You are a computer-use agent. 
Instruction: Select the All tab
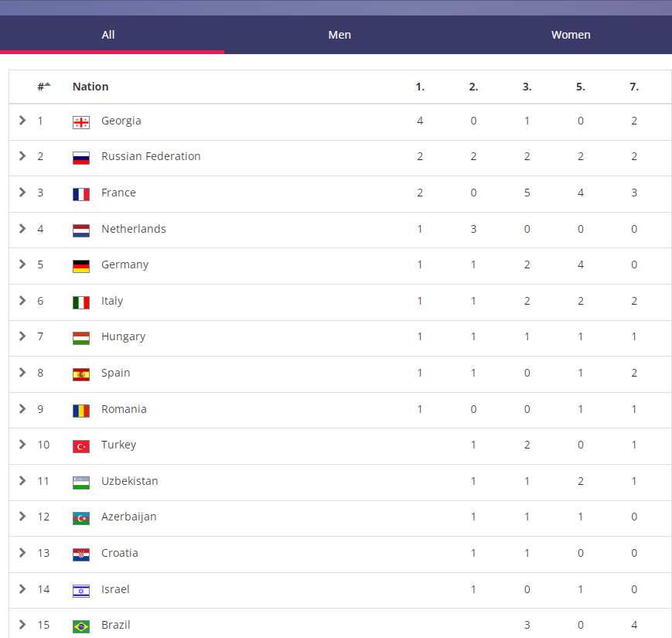tap(108, 35)
